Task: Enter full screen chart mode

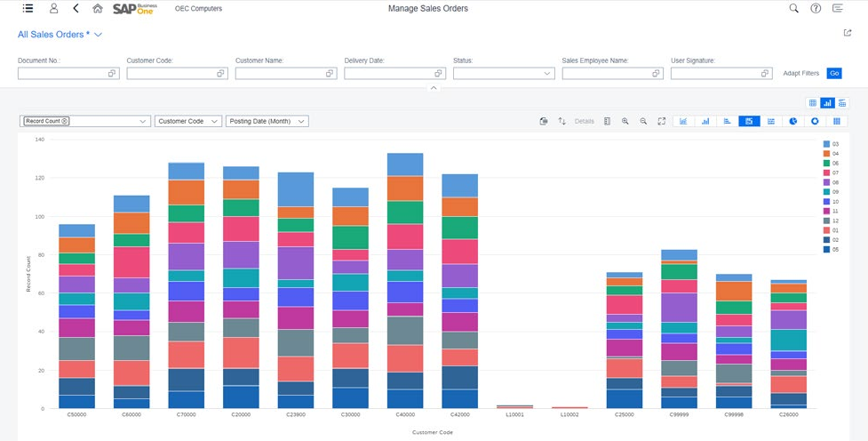Action: click(x=662, y=121)
